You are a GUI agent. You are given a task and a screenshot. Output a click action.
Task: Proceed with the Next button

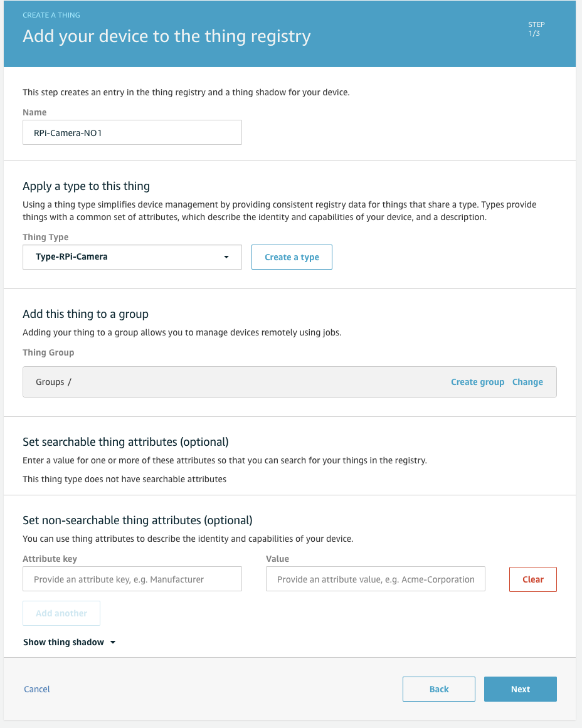(x=520, y=689)
